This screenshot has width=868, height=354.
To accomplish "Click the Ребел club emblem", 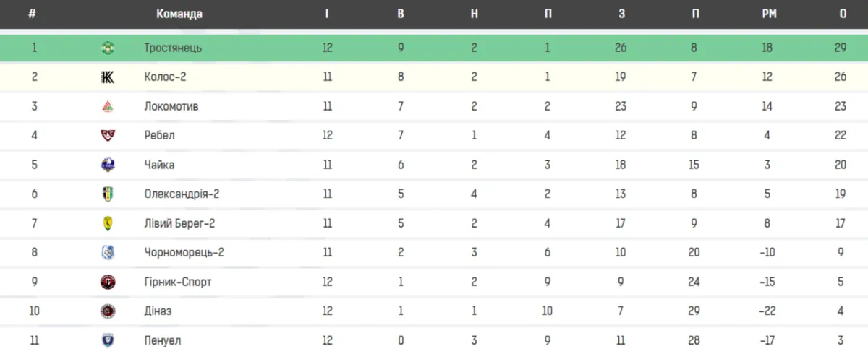I will (108, 136).
